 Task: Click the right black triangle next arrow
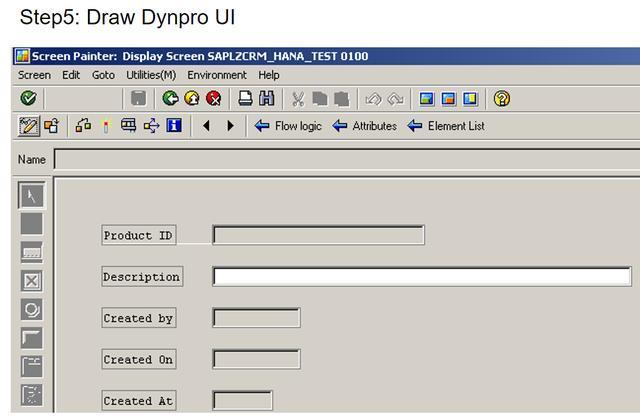pyautogui.click(x=230, y=126)
